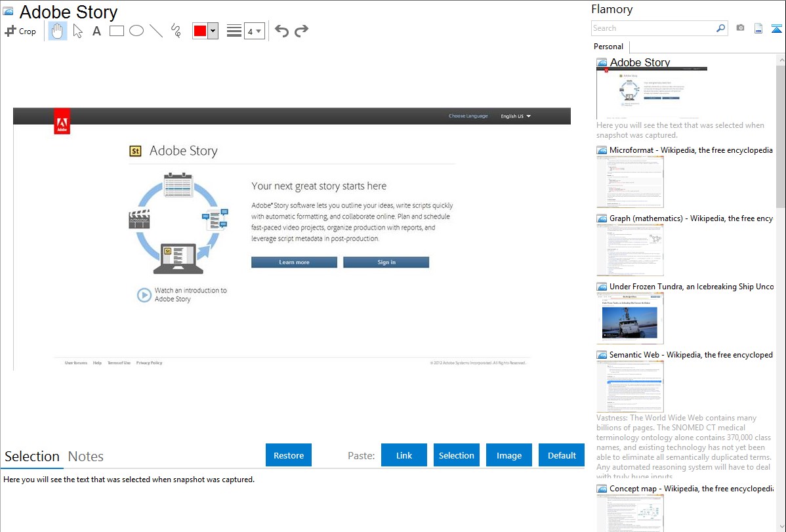Redo the last undone action
This screenshot has width=786, height=532.
coord(301,31)
